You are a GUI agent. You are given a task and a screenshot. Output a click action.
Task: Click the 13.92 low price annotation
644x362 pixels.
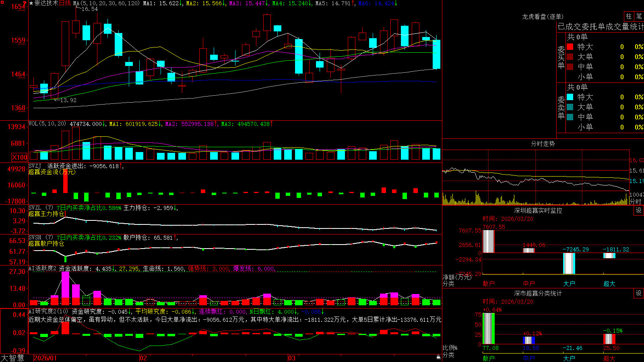tap(68, 100)
